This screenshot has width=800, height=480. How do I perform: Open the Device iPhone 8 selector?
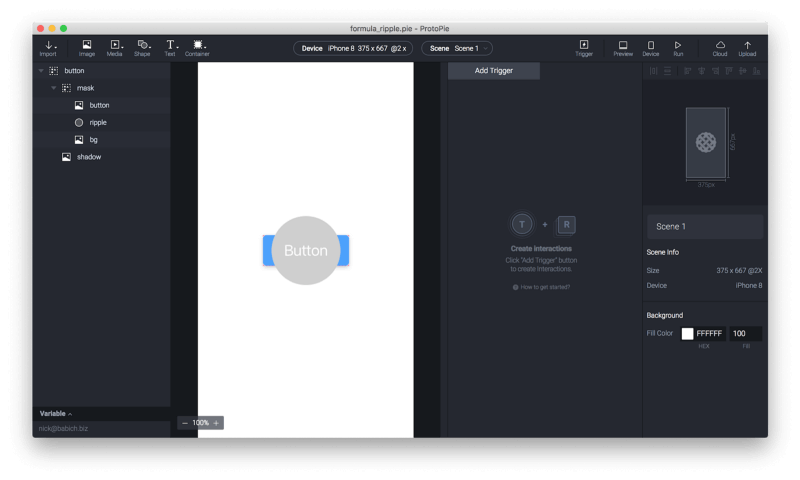pos(355,48)
